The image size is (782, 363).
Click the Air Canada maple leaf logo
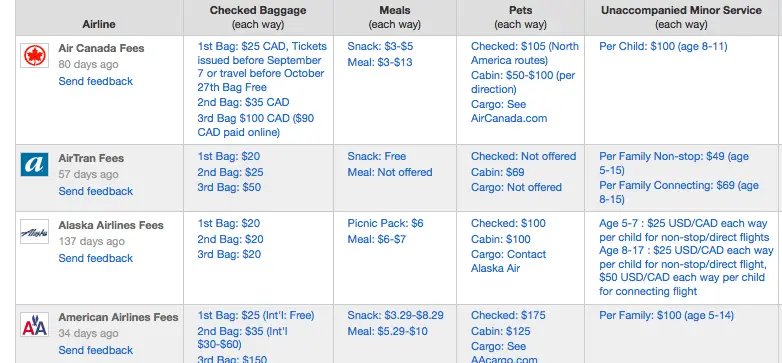(x=34, y=55)
